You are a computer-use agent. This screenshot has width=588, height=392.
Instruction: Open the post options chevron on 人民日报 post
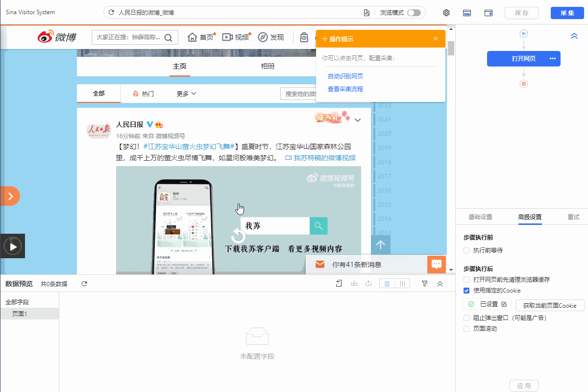pos(358,120)
